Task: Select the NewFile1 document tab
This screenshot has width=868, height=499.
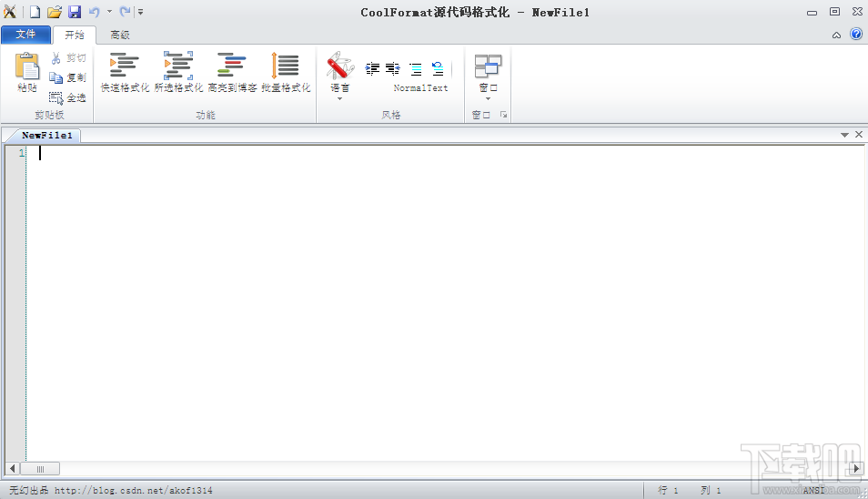Action: (46, 135)
